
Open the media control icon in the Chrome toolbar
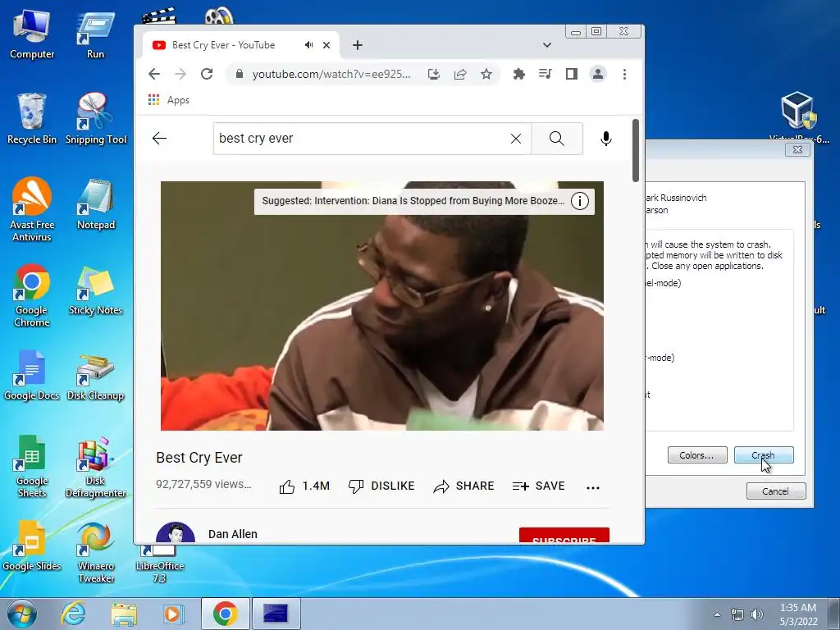pyautogui.click(x=546, y=74)
